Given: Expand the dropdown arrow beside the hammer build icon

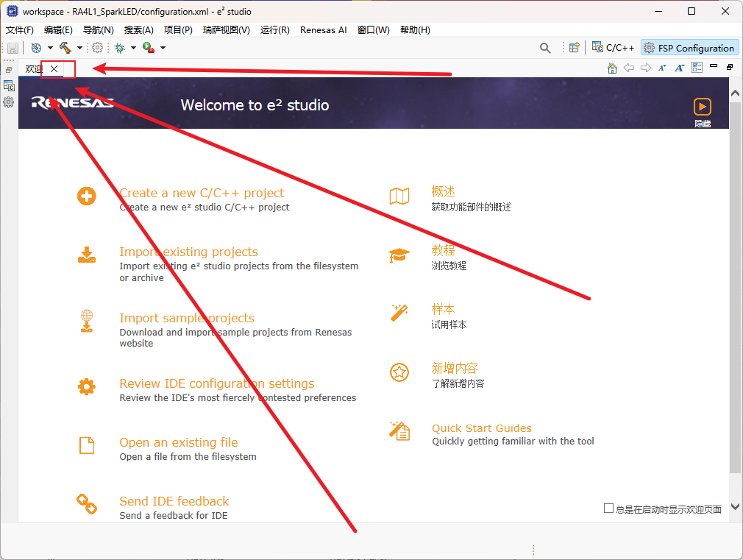Looking at the screenshot, I should tap(79, 48).
